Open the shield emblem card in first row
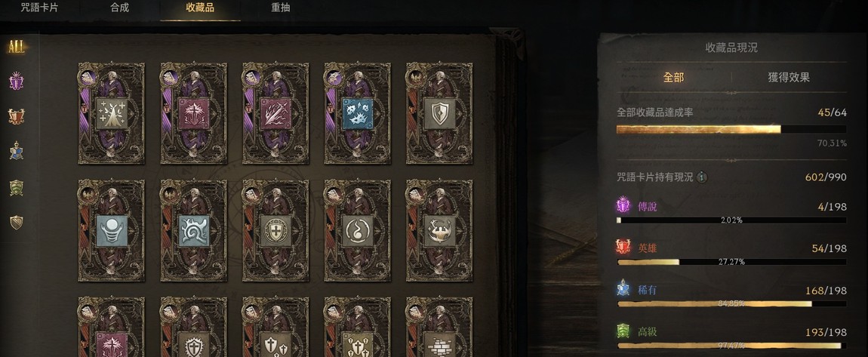The width and height of the screenshot is (868, 357). [x=439, y=113]
